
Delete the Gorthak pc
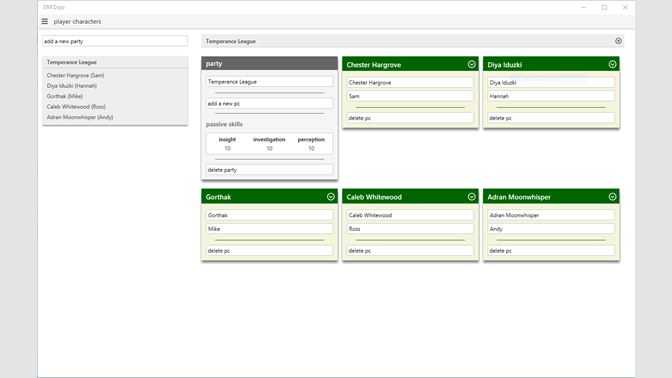(269, 251)
